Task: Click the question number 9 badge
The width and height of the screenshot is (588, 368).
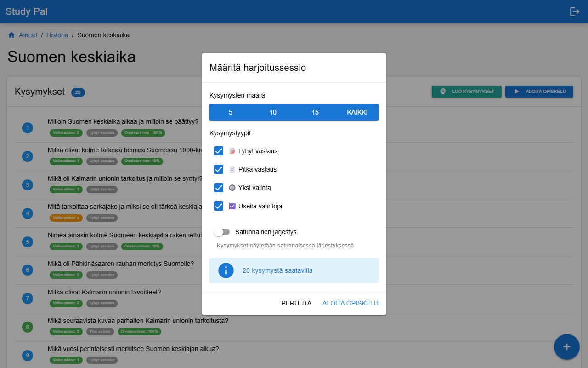Action: pos(28,356)
